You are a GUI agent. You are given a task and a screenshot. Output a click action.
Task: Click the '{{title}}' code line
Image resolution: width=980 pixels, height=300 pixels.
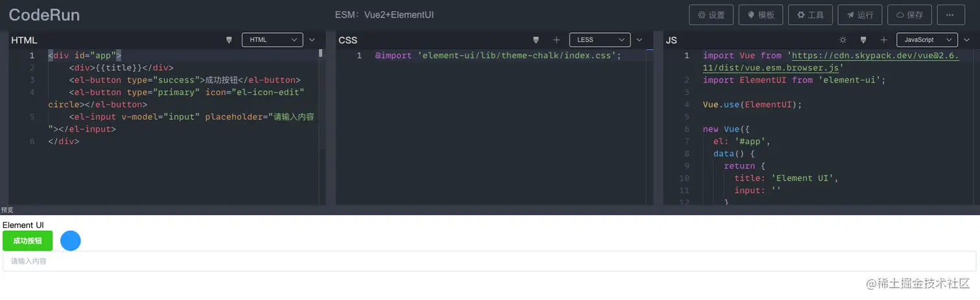pyautogui.click(x=121, y=67)
